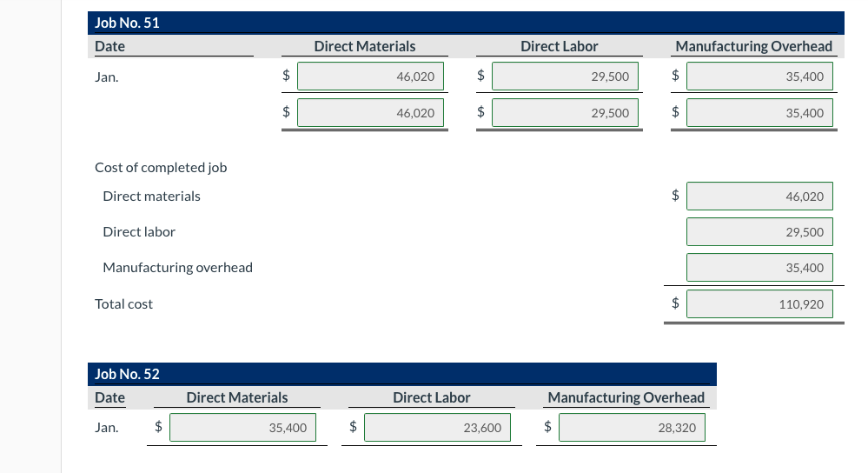The height and width of the screenshot is (473, 868).
Task: Select Job 52 Direct Labor field 23,600
Action: [437, 428]
